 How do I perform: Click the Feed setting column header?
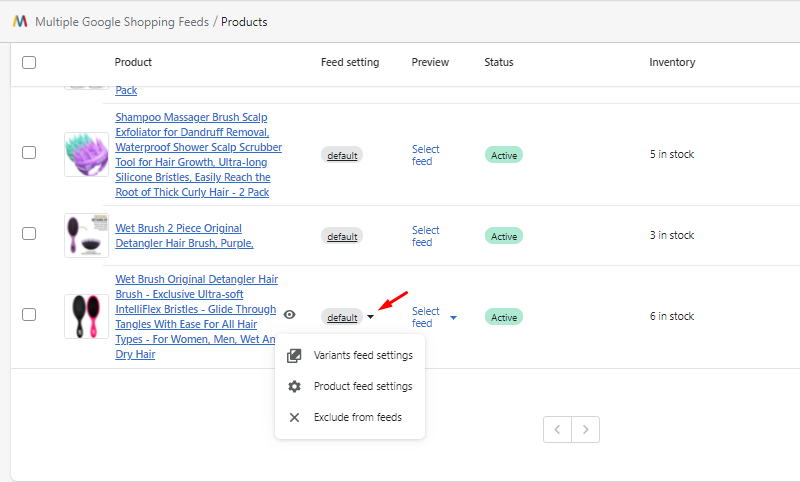click(350, 62)
